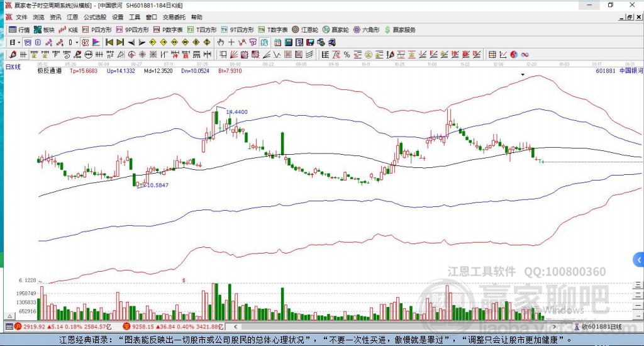Open the 资讯 menu

(x=55, y=17)
